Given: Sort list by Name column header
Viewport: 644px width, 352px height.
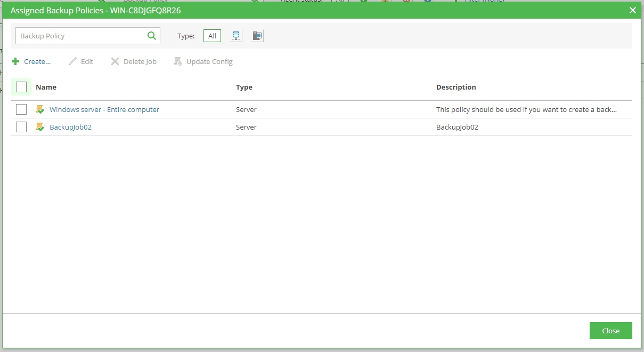Looking at the screenshot, I should pyautogui.click(x=46, y=87).
